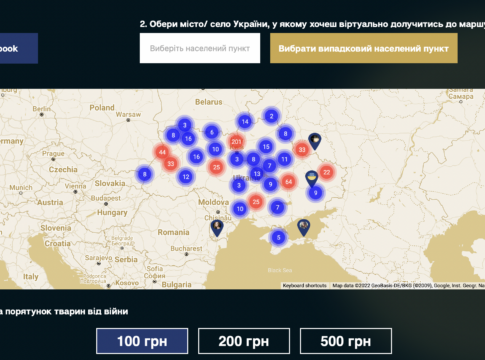Click 'Вибрати випадковий населений пункт' button
This screenshot has width=485, height=360.
[364, 48]
